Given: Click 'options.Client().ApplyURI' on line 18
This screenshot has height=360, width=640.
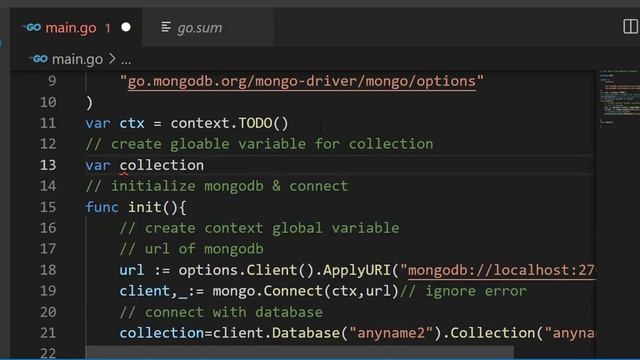Looking at the screenshot, I should click(x=284, y=270).
